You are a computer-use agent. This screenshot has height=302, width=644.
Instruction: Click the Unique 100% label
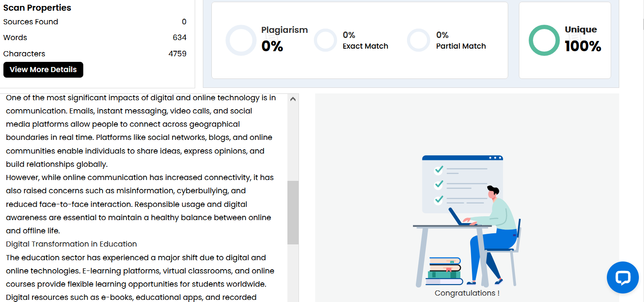[x=583, y=39]
